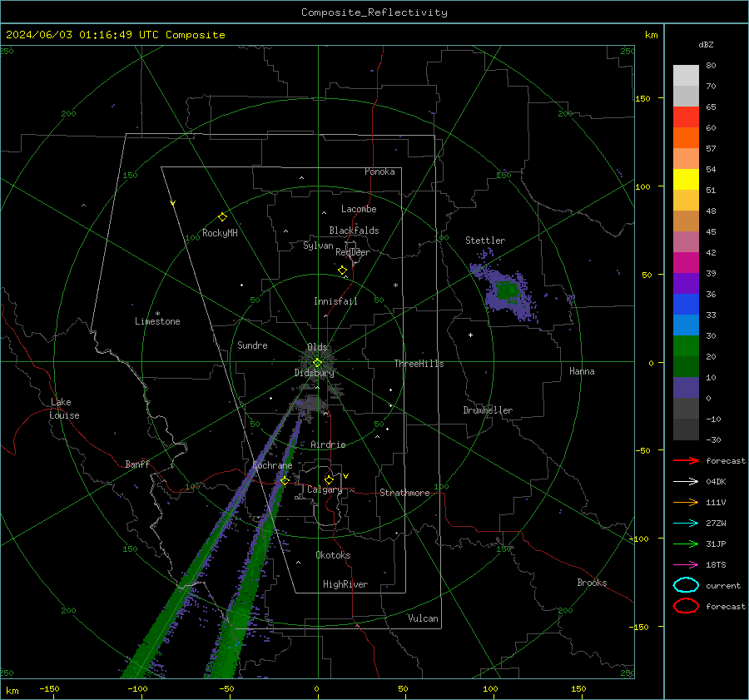The image size is (749, 700).
Task: Pick the dark orange swatch below 60
Action: coord(686,138)
